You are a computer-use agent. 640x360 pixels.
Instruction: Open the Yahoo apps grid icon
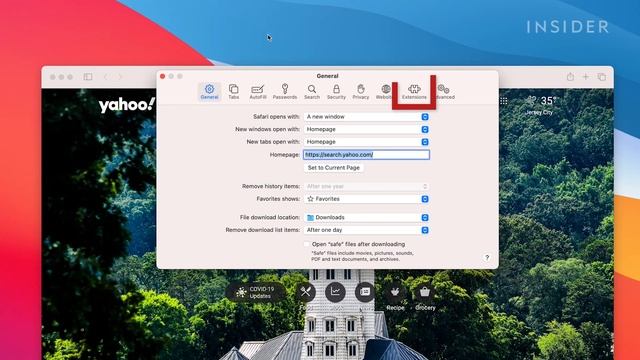click(504, 101)
